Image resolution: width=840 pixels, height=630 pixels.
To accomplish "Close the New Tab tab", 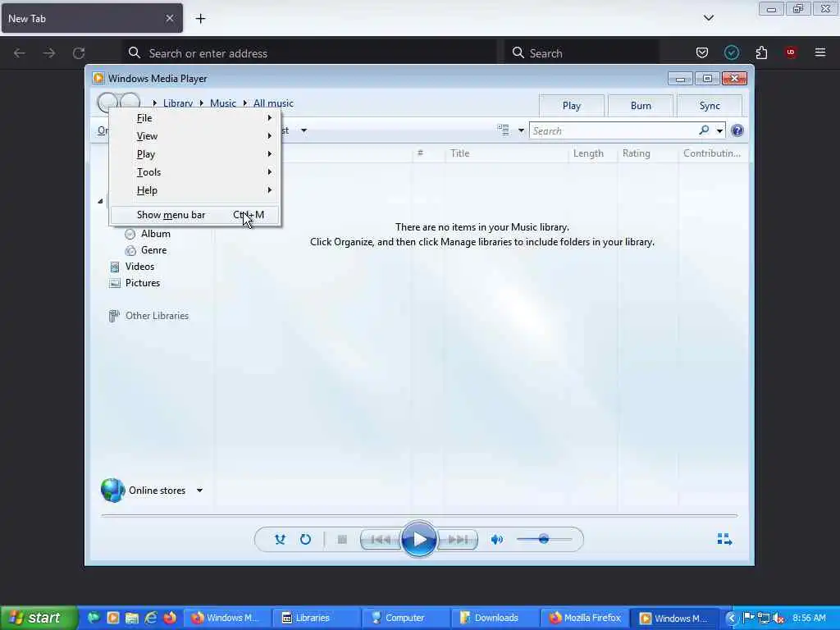I will coord(169,19).
